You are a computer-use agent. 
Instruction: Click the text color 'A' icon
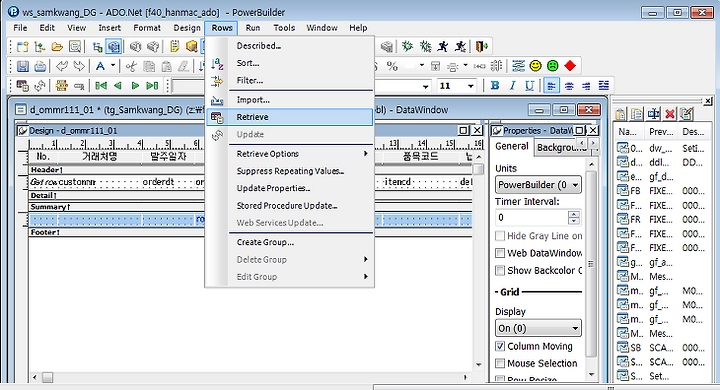pyautogui.click(x=100, y=66)
